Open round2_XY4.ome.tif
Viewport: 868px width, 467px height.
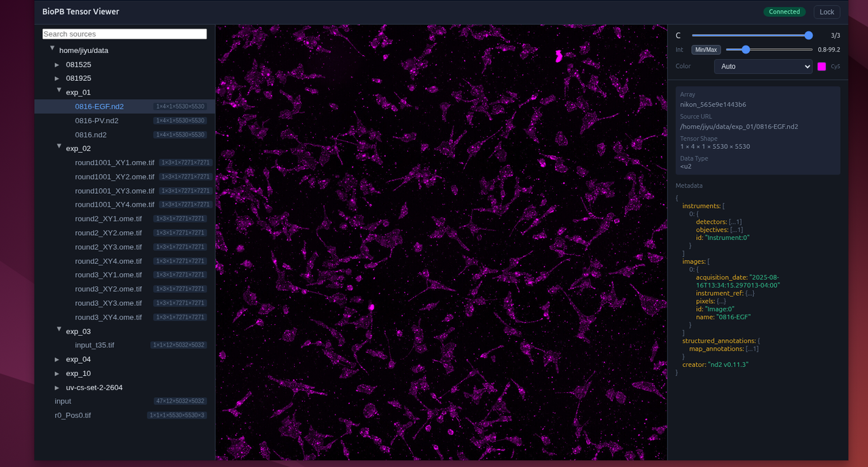point(125,261)
